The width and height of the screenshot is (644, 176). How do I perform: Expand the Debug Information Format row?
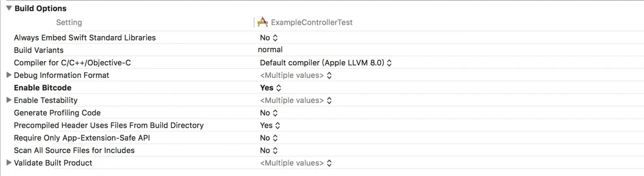click(x=9, y=75)
